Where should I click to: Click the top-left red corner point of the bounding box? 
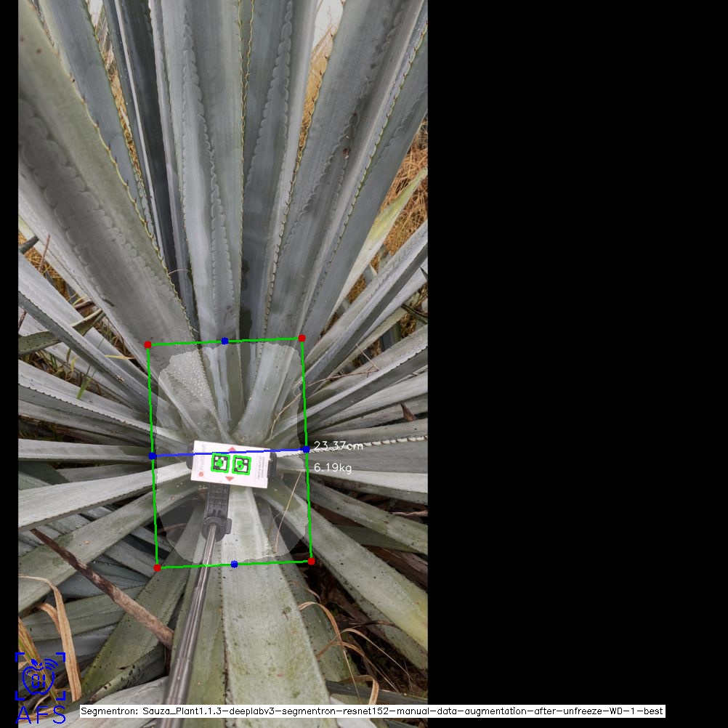147,344
